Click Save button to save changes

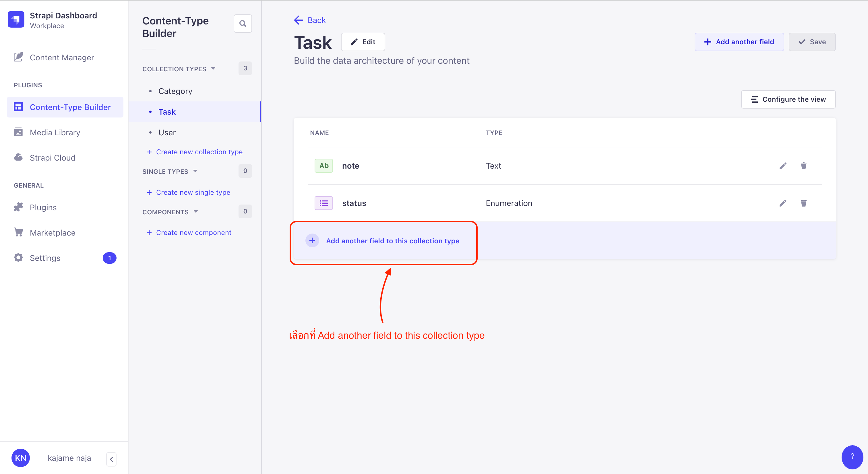tap(812, 41)
